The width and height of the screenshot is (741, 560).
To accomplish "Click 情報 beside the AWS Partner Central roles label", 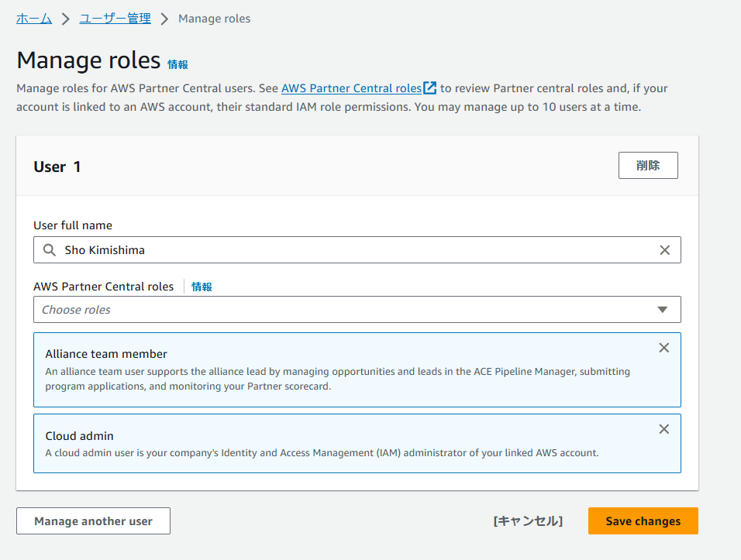I will 202,286.
